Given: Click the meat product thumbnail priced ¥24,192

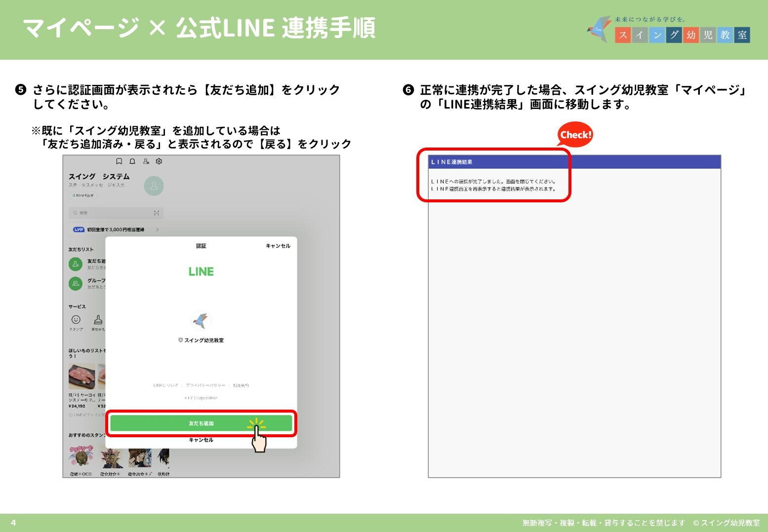Looking at the screenshot, I should coord(82,377).
